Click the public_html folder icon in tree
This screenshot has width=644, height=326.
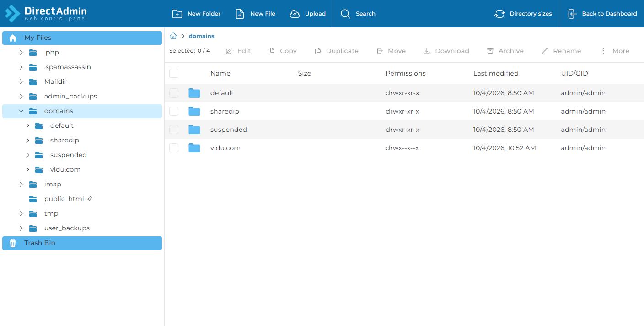tap(33, 199)
